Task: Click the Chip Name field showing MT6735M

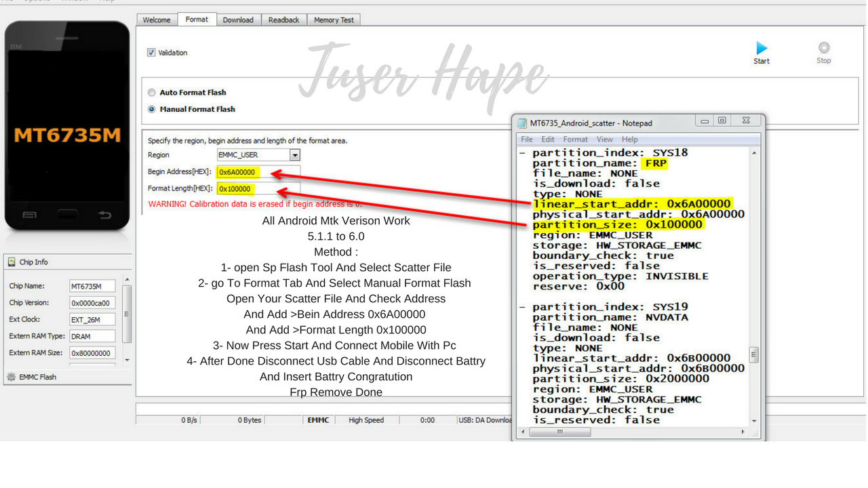Action: pos(92,286)
